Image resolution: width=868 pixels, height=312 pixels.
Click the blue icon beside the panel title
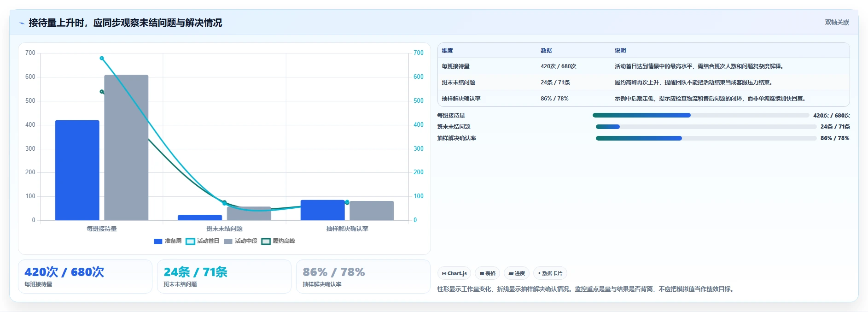click(22, 23)
